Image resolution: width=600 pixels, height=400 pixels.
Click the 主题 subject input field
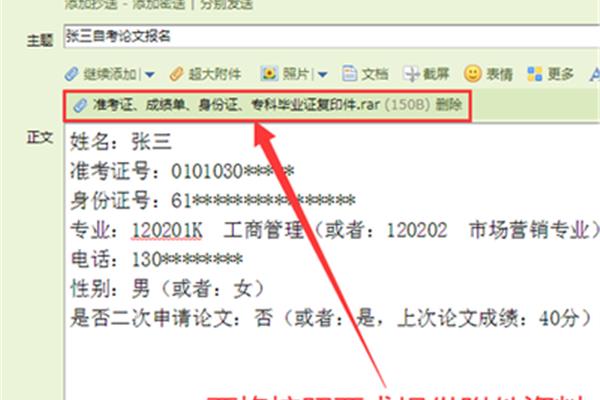tap(332, 37)
